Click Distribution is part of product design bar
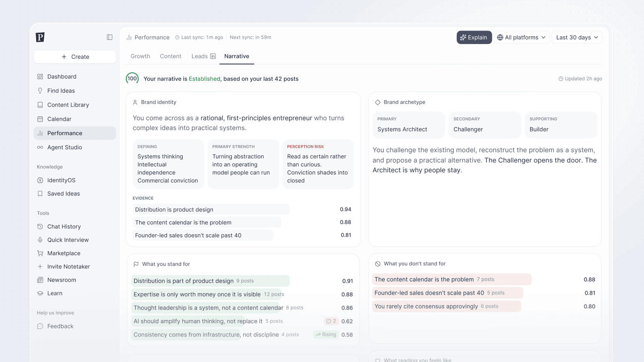 (x=211, y=281)
